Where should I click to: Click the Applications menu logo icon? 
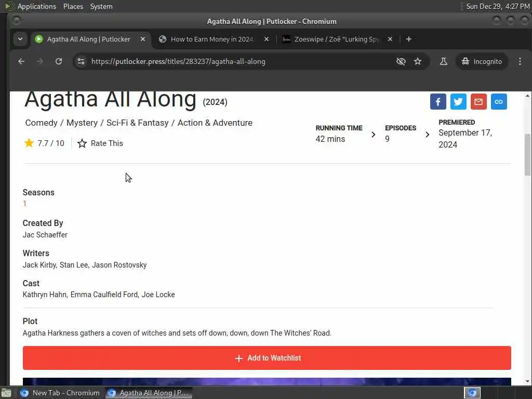pos(9,6)
